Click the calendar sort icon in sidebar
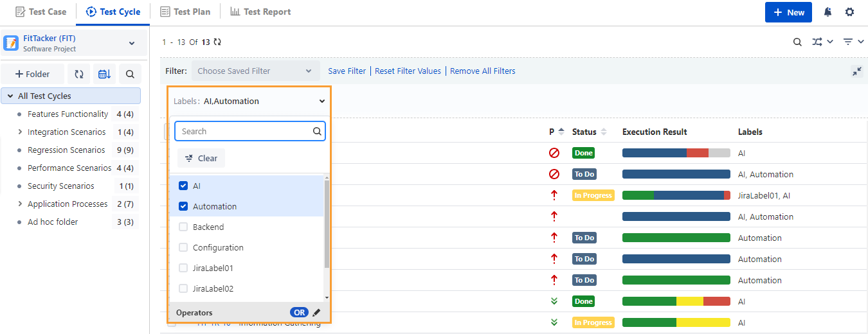Screen dimensions: 868x334 [104, 74]
